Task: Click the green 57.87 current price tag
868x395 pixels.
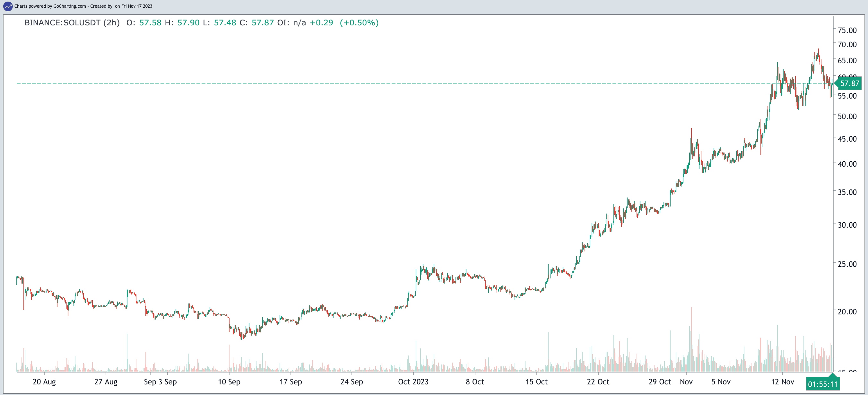Action: click(849, 83)
